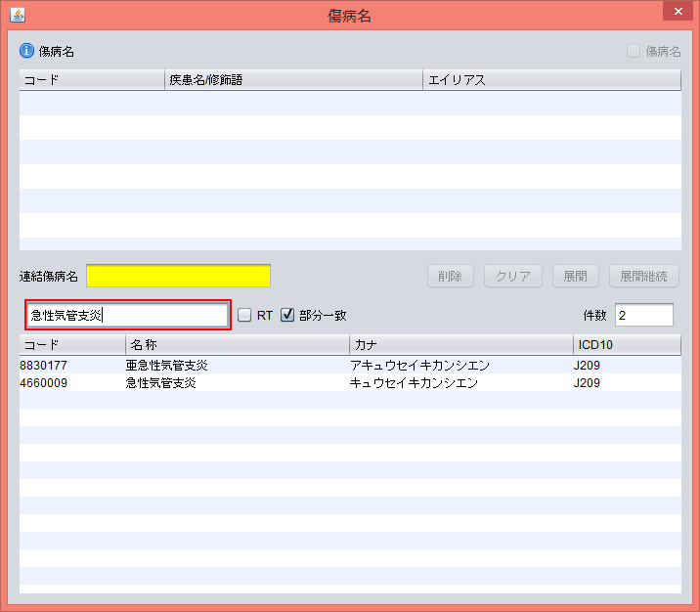Click the 件数 field showing 2
Image resolution: width=700 pixels, height=612 pixels.
[643, 315]
